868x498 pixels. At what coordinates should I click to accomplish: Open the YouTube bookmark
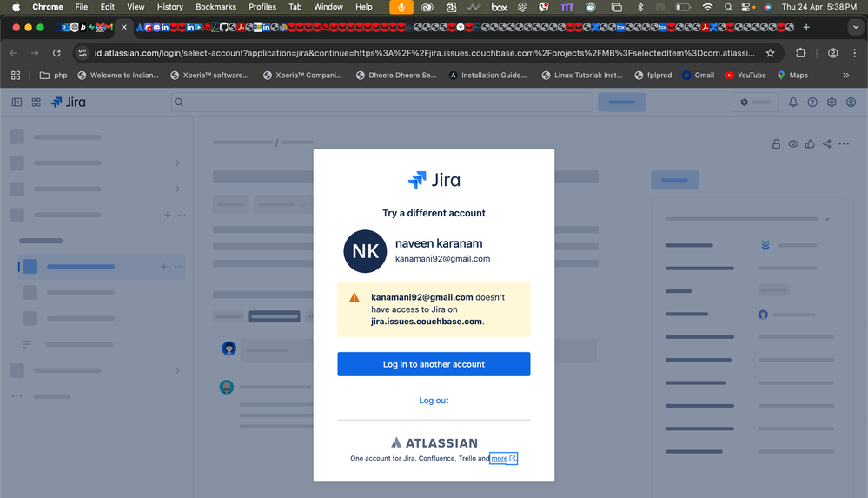745,76
